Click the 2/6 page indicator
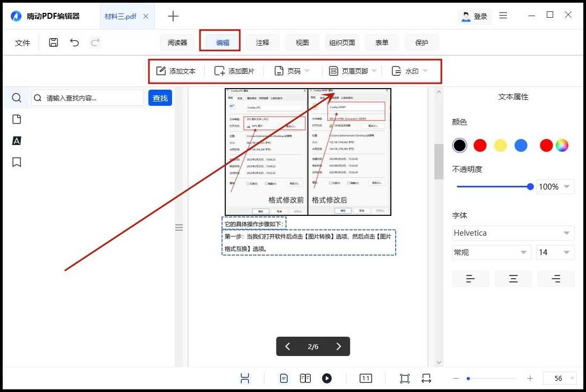Screen dimensions: 586x392 pyautogui.click(x=313, y=346)
